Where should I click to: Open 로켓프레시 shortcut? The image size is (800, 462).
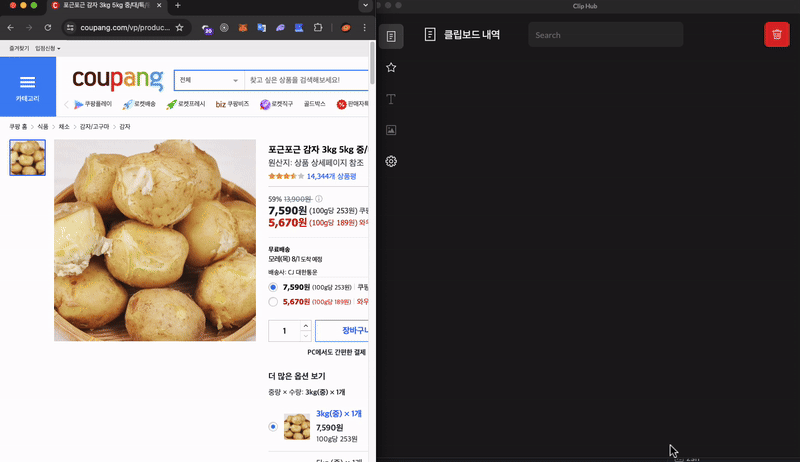pos(186,104)
